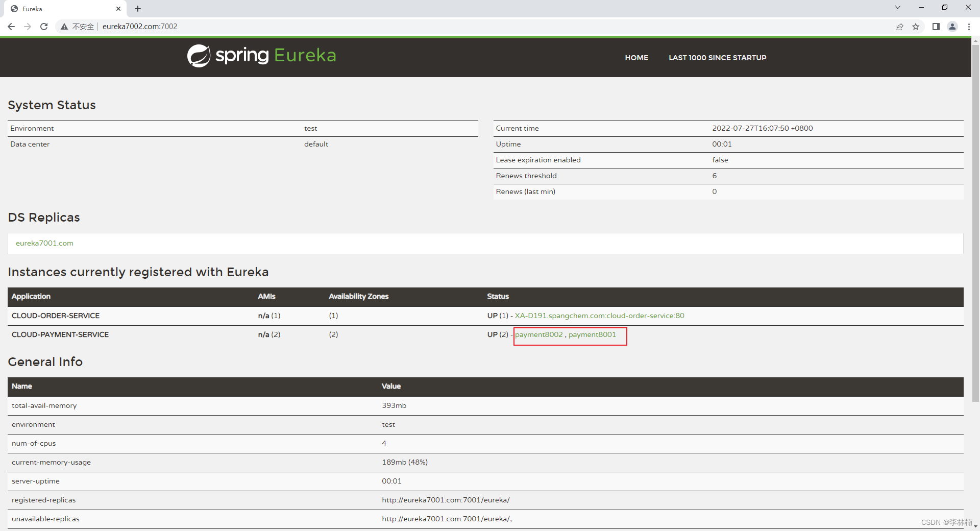Click the Status column header

498,296
